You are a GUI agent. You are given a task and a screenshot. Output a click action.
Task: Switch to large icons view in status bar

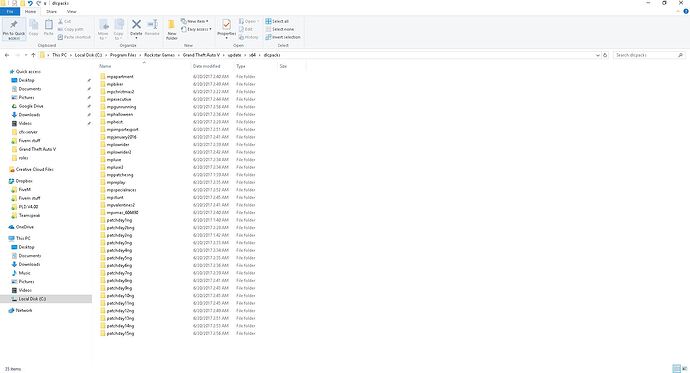click(x=685, y=369)
